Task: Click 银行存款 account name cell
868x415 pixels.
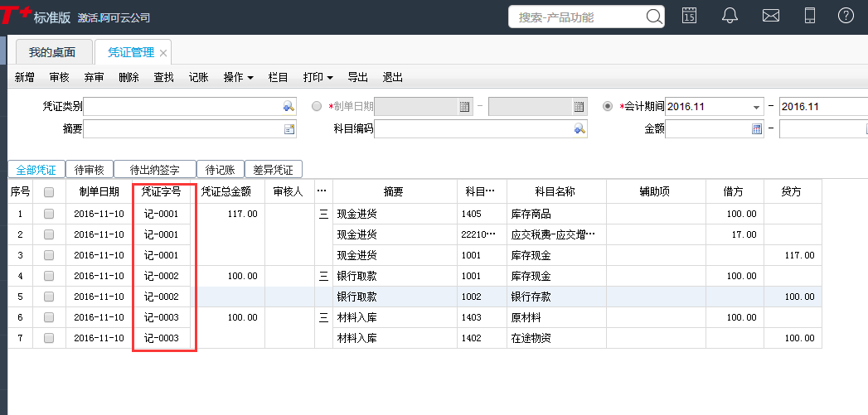Action: tap(556, 297)
